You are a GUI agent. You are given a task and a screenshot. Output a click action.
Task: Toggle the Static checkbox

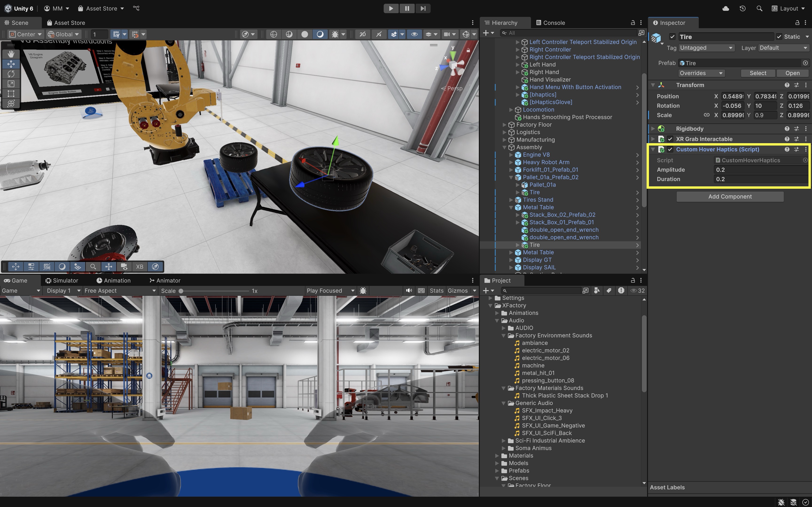click(779, 37)
